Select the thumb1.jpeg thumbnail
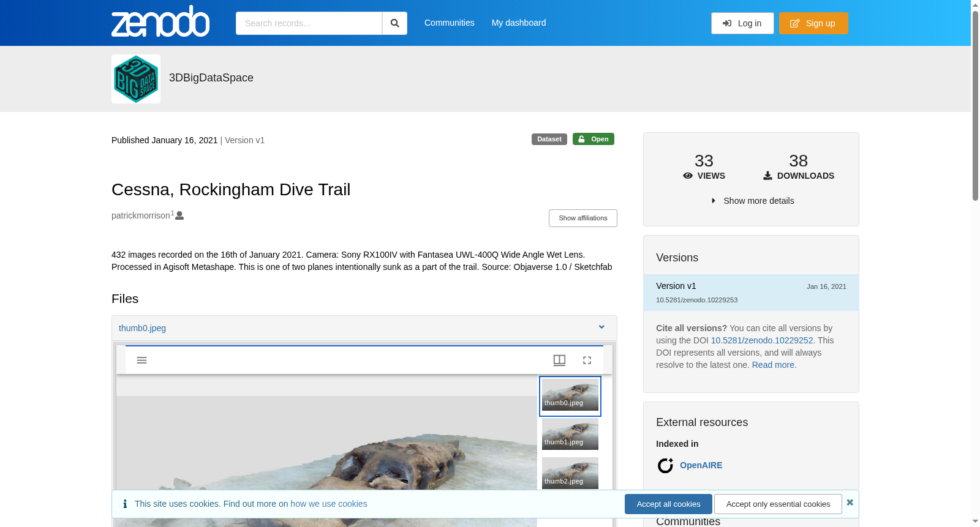Viewport: 980px width, 527px height. pyautogui.click(x=570, y=434)
